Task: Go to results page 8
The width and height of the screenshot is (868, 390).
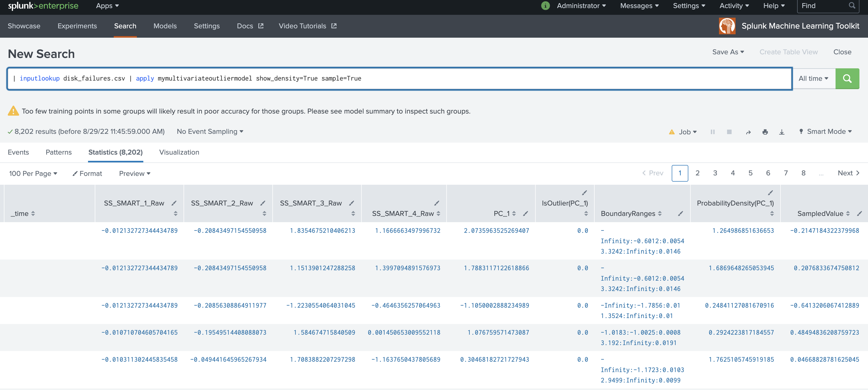Action: pos(803,173)
